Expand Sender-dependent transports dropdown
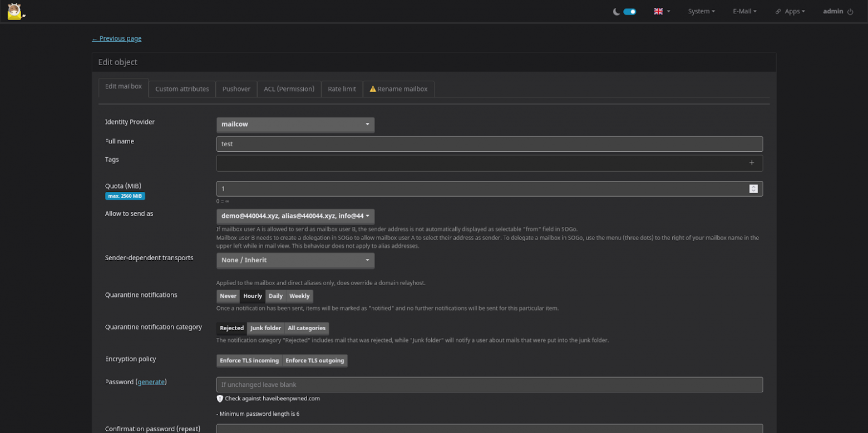 pos(295,260)
